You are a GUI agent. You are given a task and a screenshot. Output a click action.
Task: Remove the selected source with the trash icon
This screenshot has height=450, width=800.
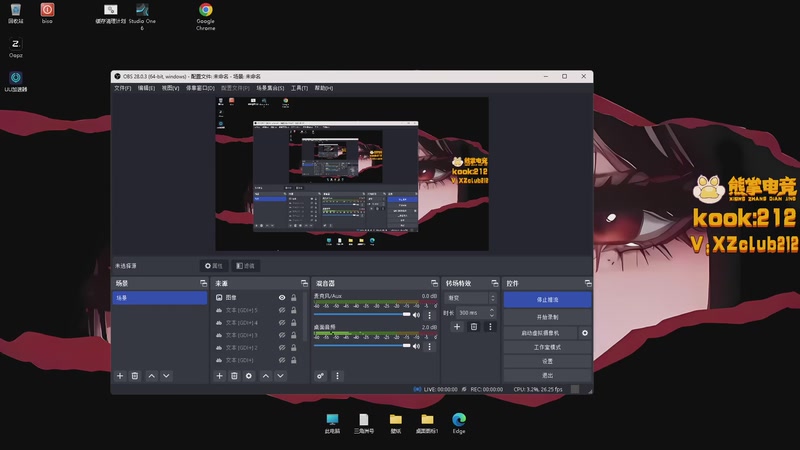click(x=234, y=376)
